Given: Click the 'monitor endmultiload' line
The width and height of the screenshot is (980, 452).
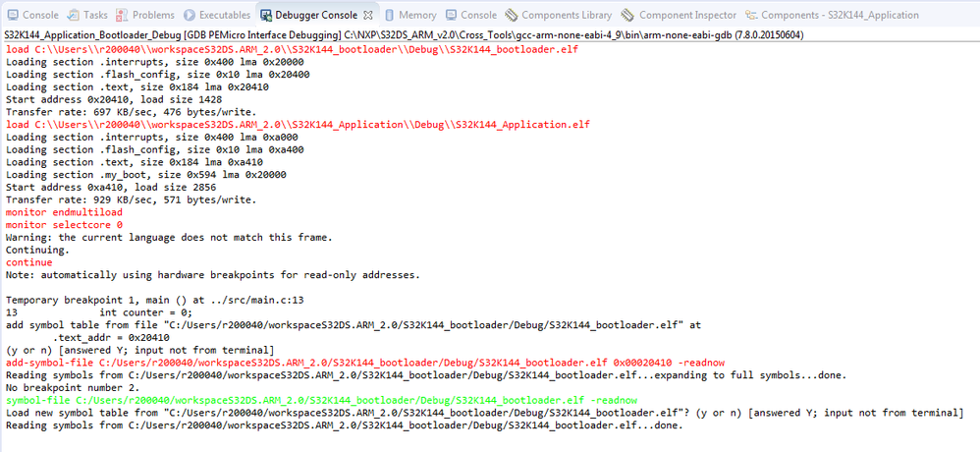Looking at the screenshot, I should pos(64,212).
